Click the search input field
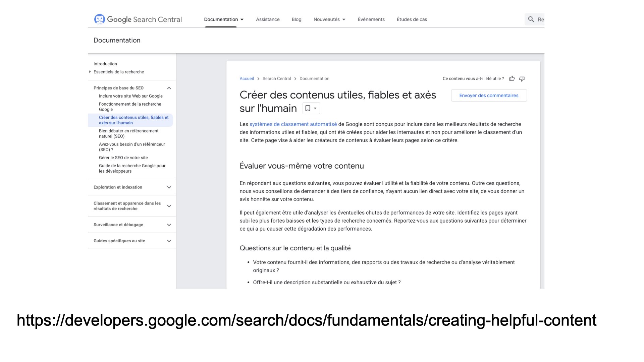The height and width of the screenshot is (362, 644). tap(535, 19)
